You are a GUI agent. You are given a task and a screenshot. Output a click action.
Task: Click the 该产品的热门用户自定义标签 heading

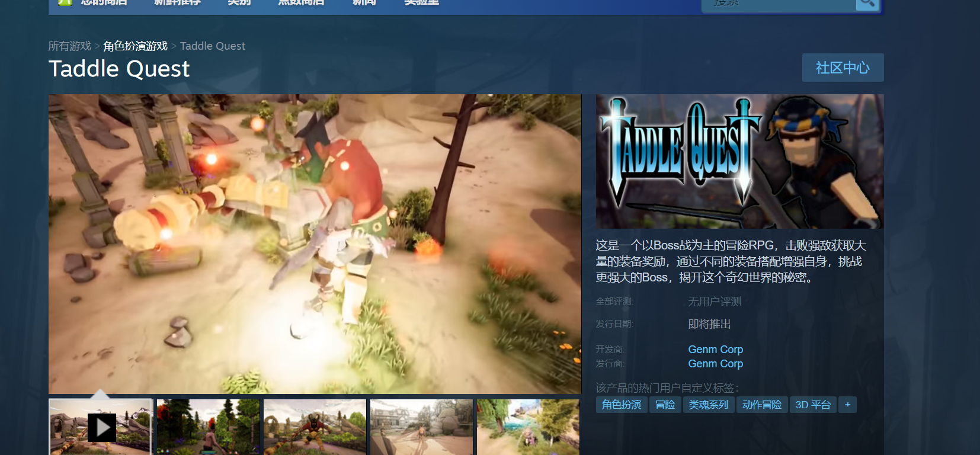[x=667, y=388]
